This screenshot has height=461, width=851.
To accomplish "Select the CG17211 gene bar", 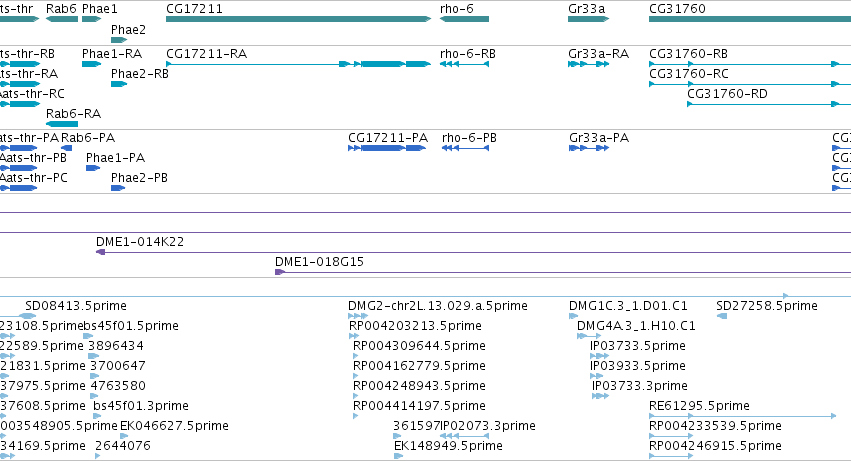I will pos(299,19).
